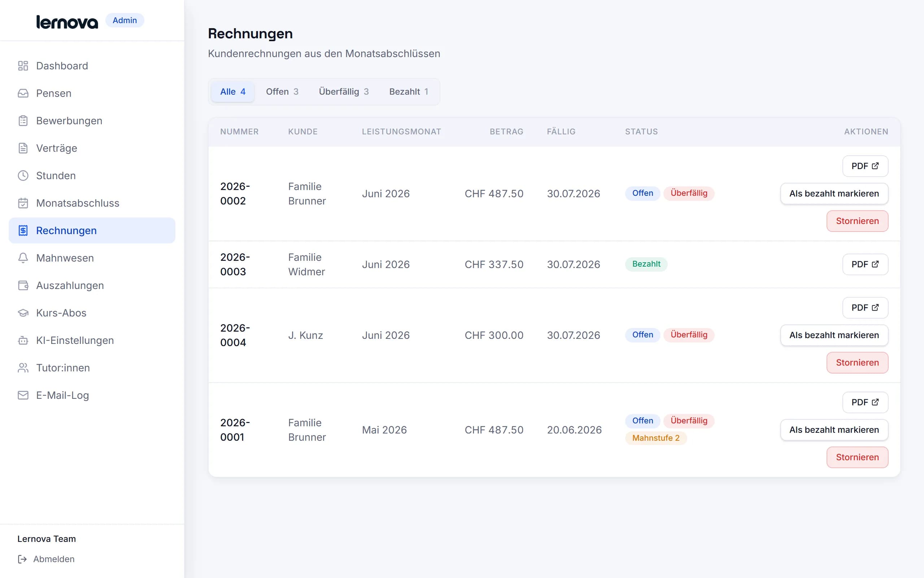Click the Admin badge
This screenshot has width=924, height=578.
coord(125,20)
